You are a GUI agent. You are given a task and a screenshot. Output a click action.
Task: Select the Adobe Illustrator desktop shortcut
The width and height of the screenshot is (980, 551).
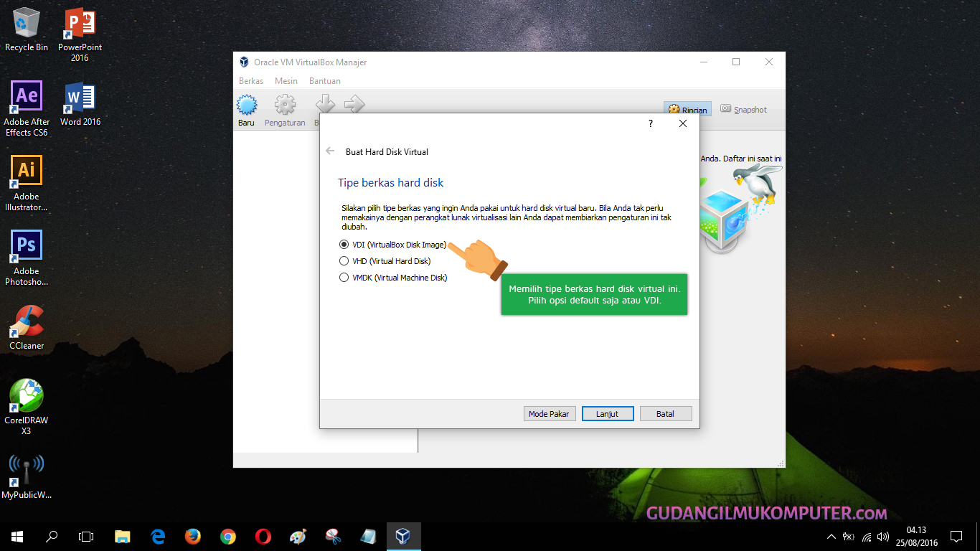[27, 184]
